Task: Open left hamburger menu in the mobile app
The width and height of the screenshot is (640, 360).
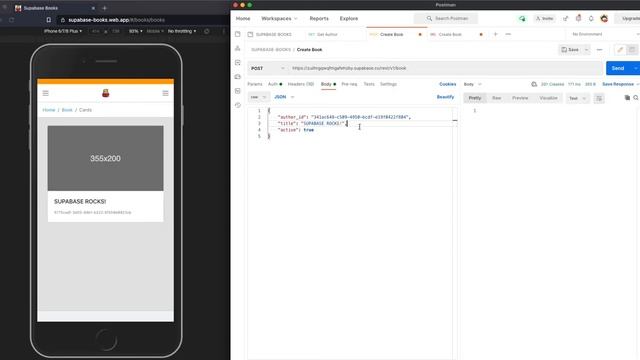Action: point(46,93)
